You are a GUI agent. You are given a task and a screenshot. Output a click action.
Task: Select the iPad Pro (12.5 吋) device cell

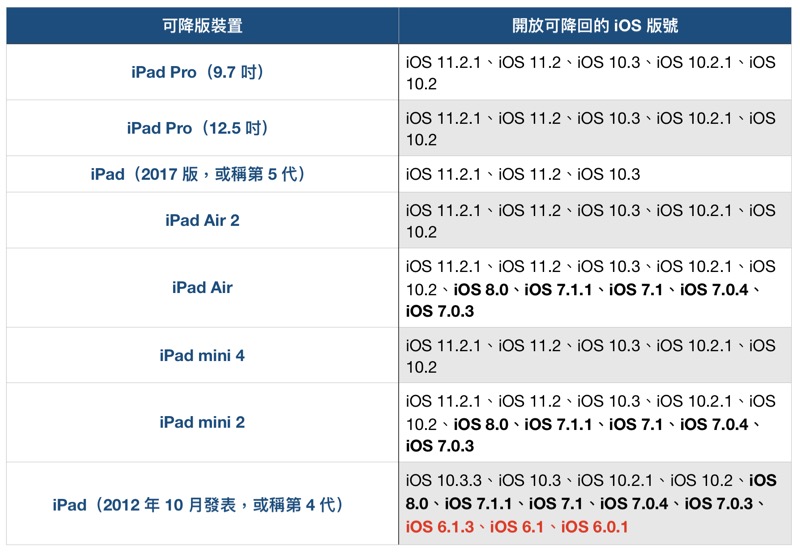(x=201, y=128)
